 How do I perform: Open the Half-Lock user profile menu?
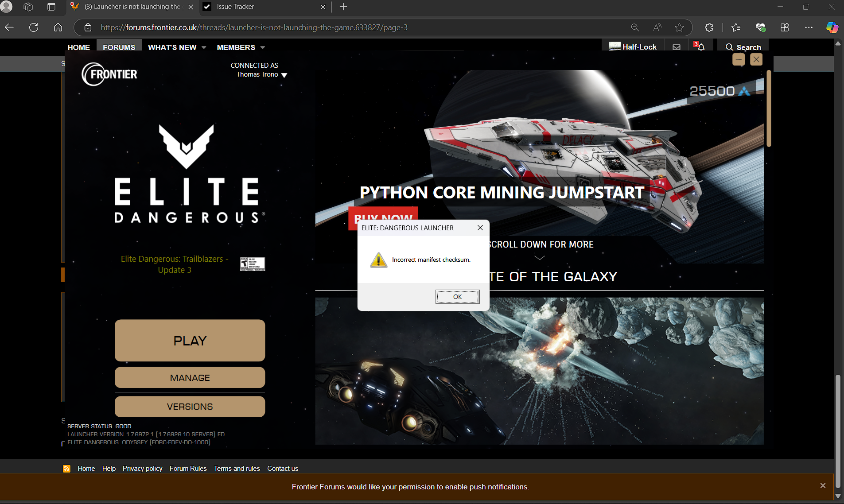click(633, 47)
